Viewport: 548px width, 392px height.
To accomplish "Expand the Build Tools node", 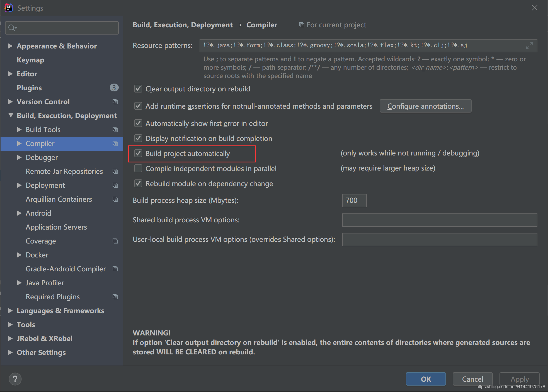I will pos(19,130).
